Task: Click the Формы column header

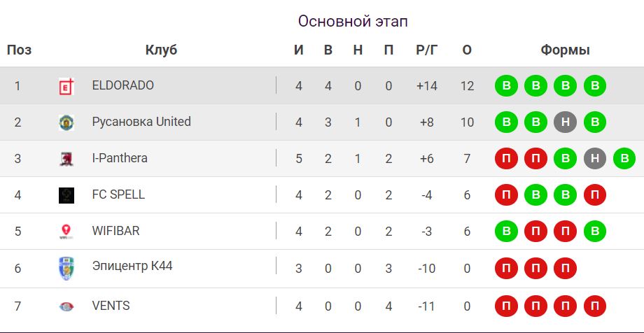Action: point(565,50)
